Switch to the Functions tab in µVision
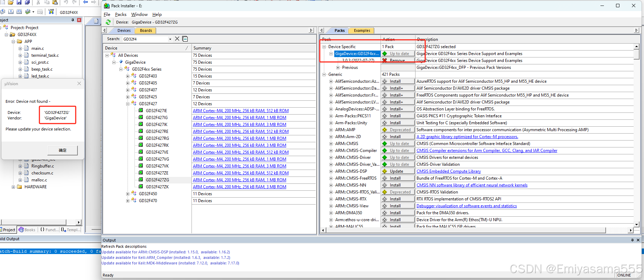644x280 pixels. tap(49, 229)
